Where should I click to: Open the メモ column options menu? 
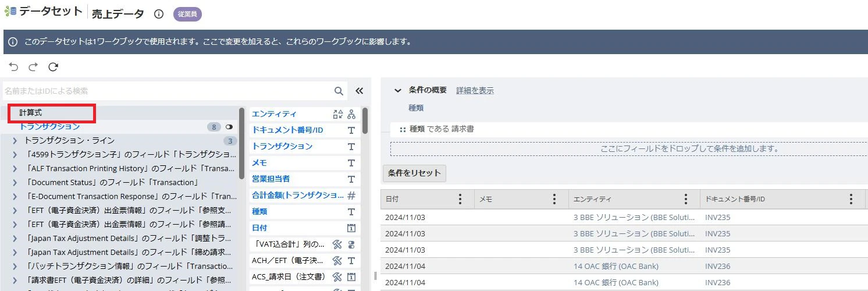click(x=554, y=200)
